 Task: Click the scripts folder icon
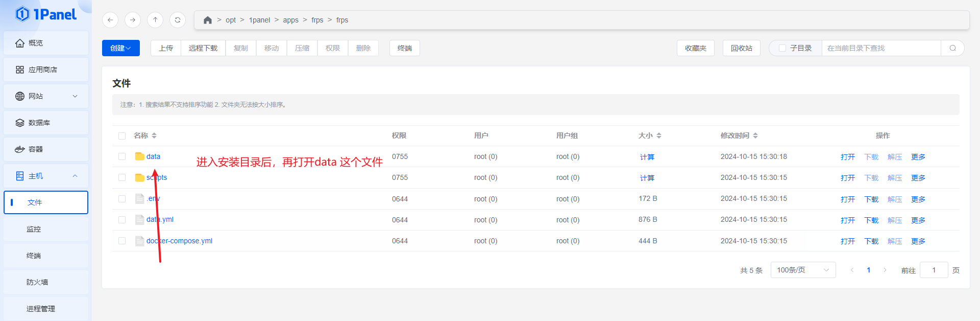[x=139, y=177]
